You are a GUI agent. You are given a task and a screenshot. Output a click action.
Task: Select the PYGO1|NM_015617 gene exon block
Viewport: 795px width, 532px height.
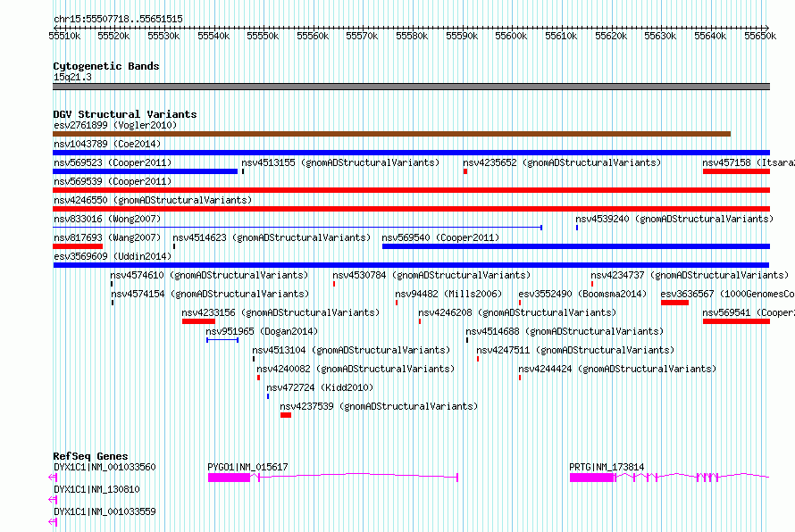click(229, 478)
